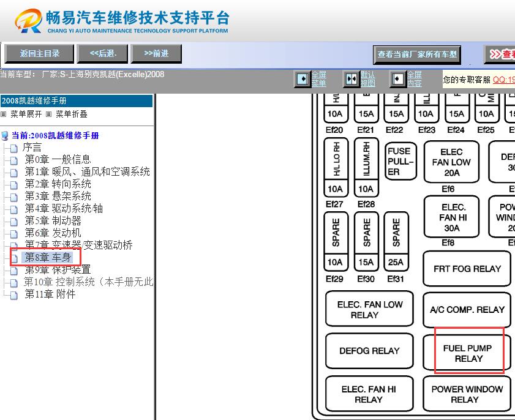The image size is (515, 420).
Task: Click the FUSE PULLER box
Action: 400,161
